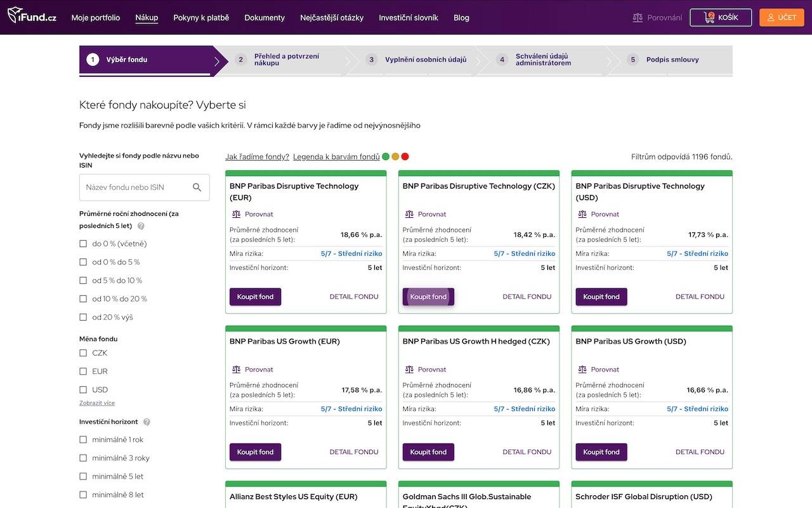This screenshot has width=812, height=508.
Task: Click compare scales icon for Disruptive Technology (USD)
Action: pyautogui.click(x=582, y=215)
